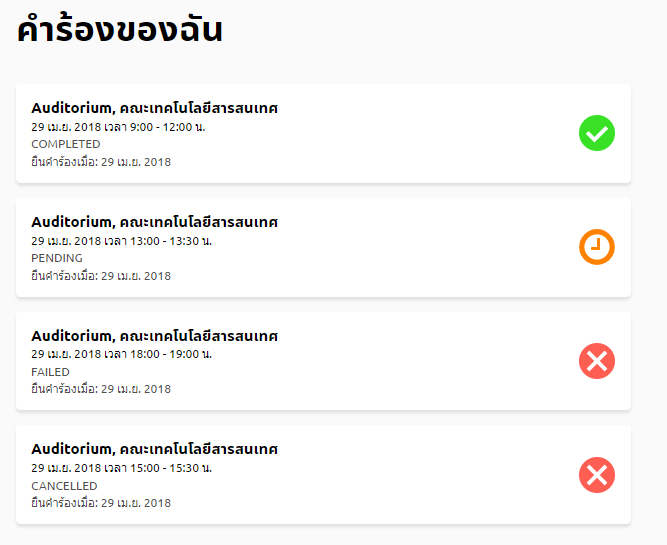Open the 9:00 - 12:00 Auditorium request title

click(x=154, y=108)
